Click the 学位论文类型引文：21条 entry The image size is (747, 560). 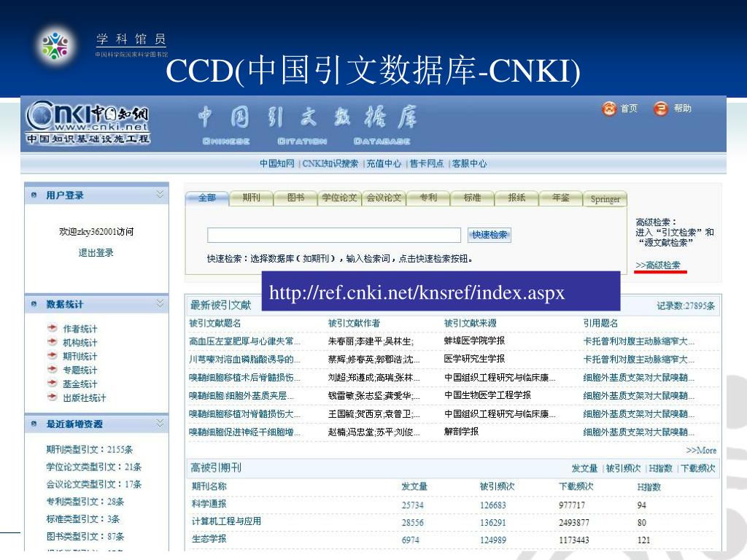click(x=94, y=467)
